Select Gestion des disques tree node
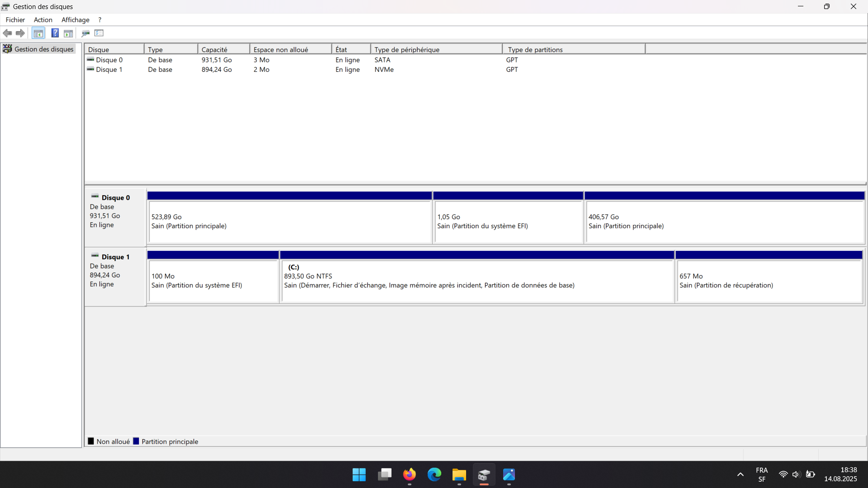Viewport: 868px width, 488px height. (44, 49)
